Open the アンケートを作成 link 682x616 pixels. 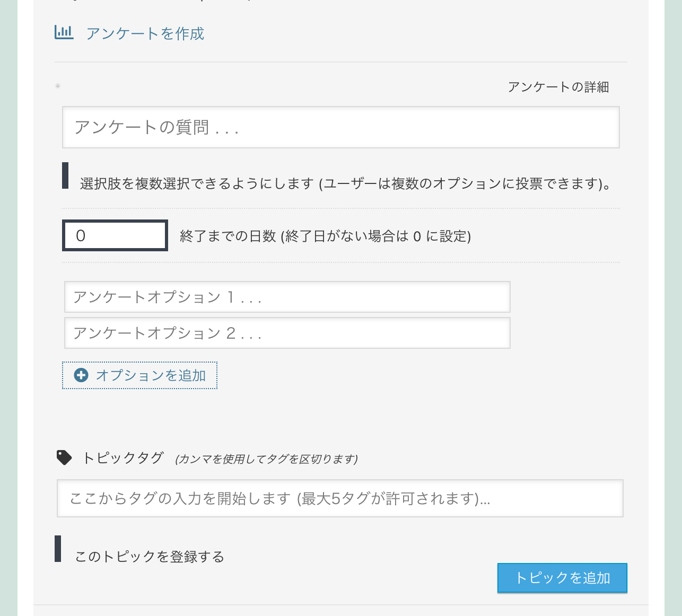pyautogui.click(x=145, y=33)
